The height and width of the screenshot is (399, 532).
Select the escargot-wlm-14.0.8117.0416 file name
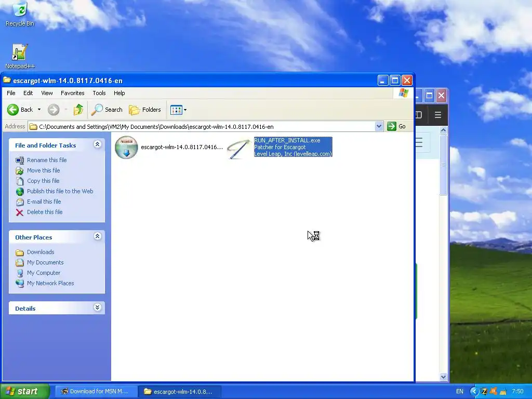[x=182, y=147]
